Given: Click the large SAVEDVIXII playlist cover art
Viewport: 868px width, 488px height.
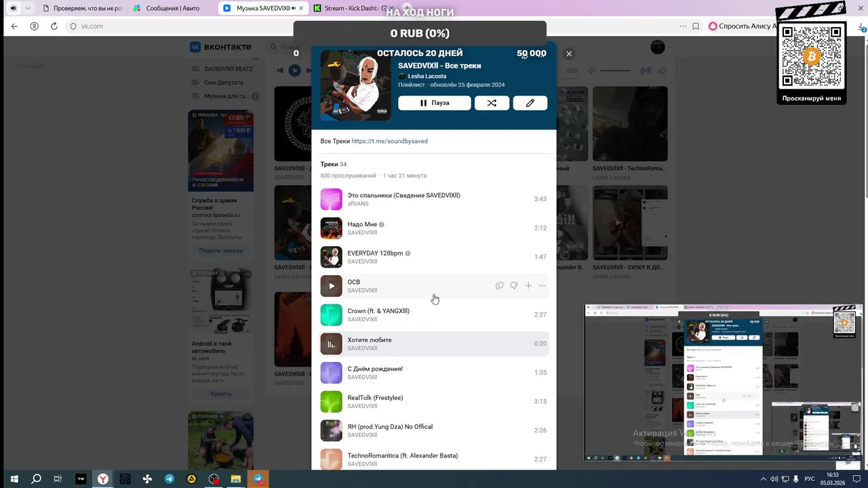Looking at the screenshot, I should [x=355, y=85].
